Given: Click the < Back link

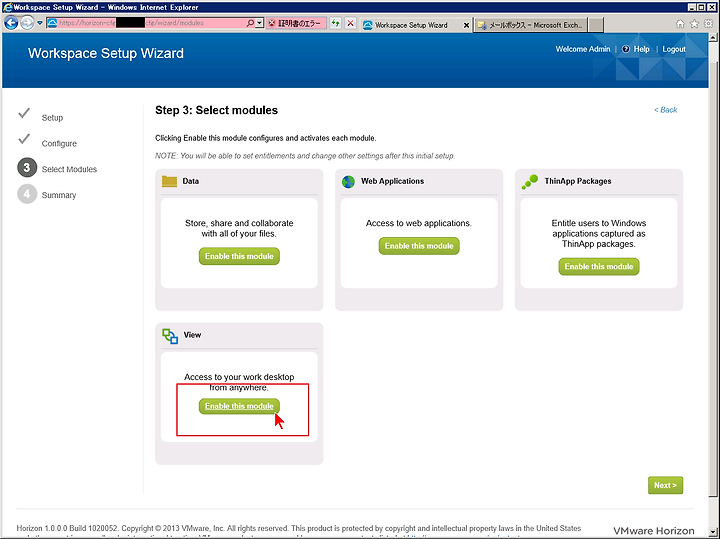Looking at the screenshot, I should pos(665,110).
